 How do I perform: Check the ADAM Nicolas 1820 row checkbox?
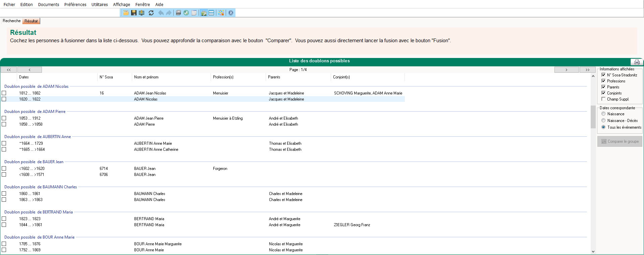pyautogui.click(x=4, y=99)
